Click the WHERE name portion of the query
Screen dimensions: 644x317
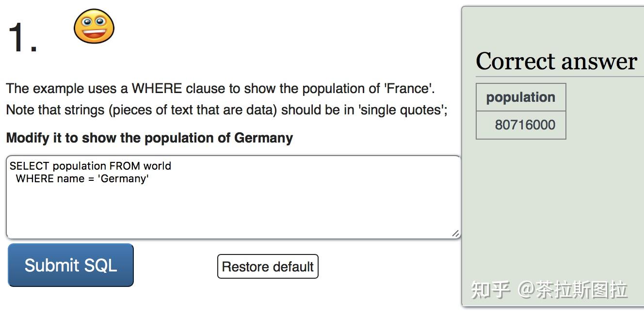coord(50,178)
